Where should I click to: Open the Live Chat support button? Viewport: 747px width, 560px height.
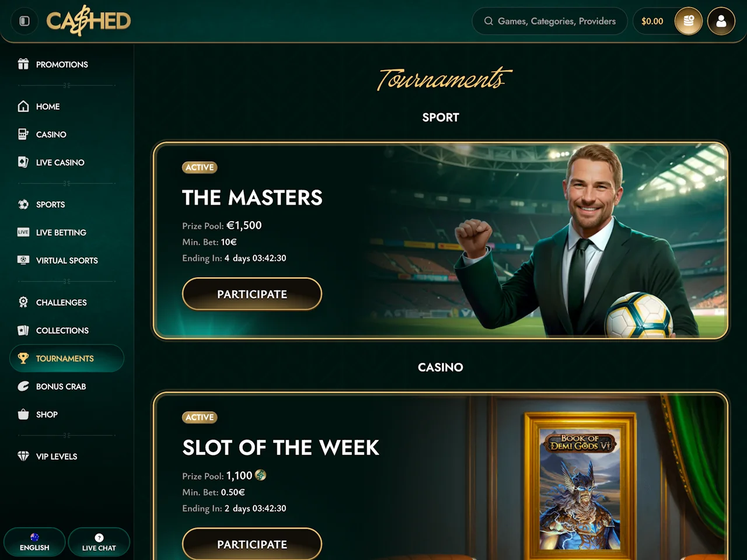pos(99,542)
